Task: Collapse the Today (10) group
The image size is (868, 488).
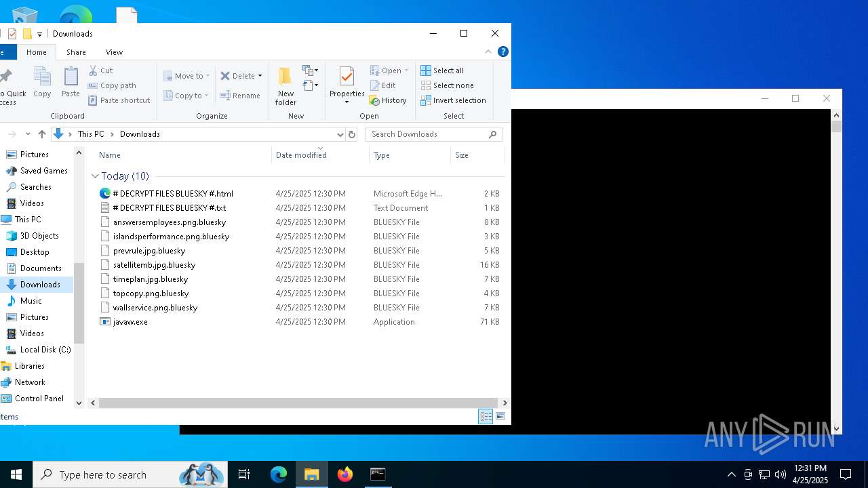Action: tap(95, 176)
